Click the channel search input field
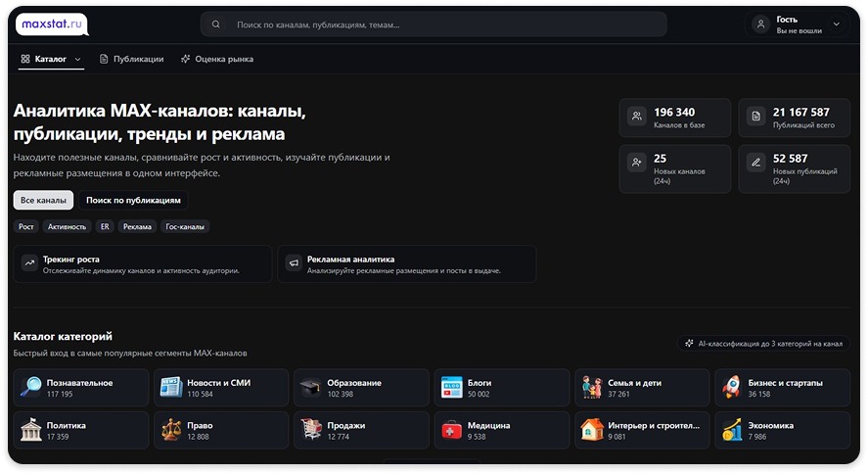This screenshot has height=474, width=868. point(440,24)
